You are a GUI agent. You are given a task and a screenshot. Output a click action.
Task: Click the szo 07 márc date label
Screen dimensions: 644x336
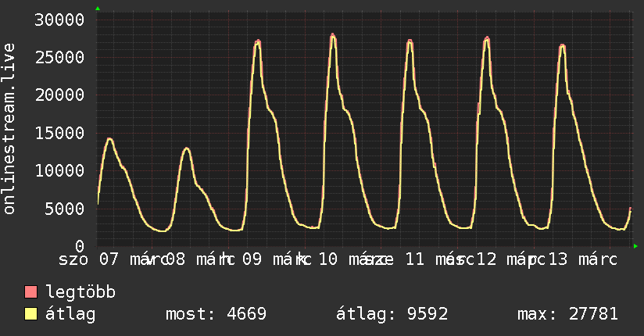112,259
